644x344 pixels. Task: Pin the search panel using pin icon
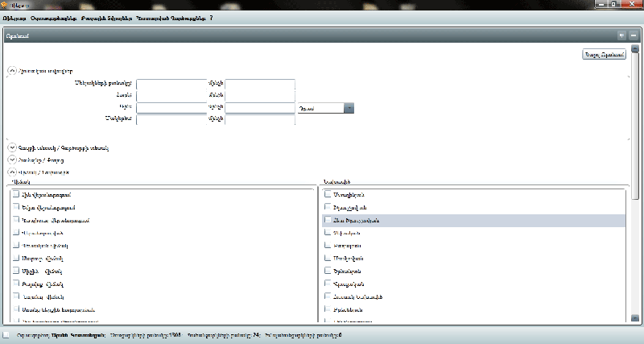[x=621, y=35]
